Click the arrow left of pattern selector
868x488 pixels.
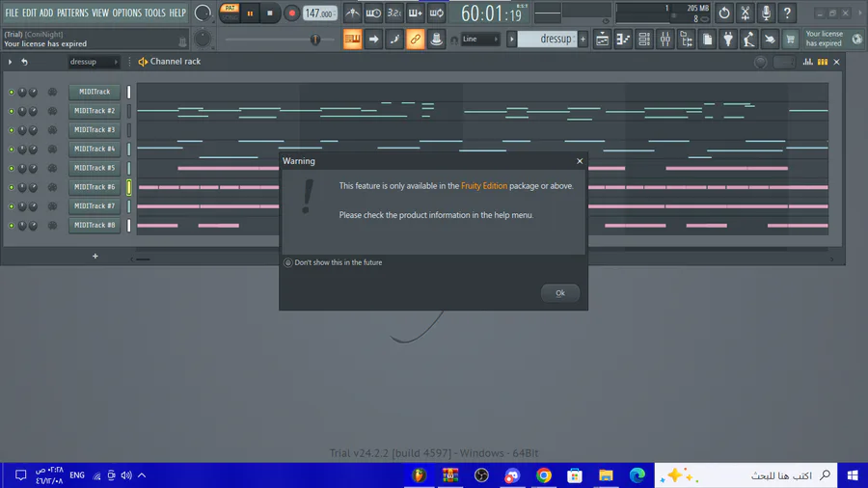tap(511, 40)
